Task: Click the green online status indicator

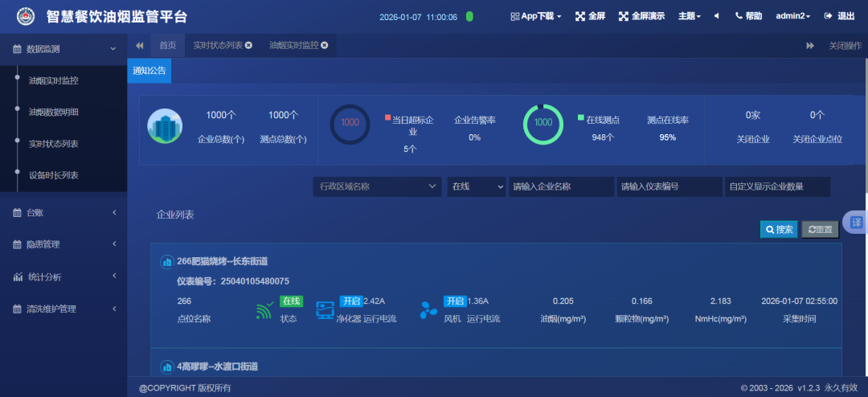Action: point(469,16)
